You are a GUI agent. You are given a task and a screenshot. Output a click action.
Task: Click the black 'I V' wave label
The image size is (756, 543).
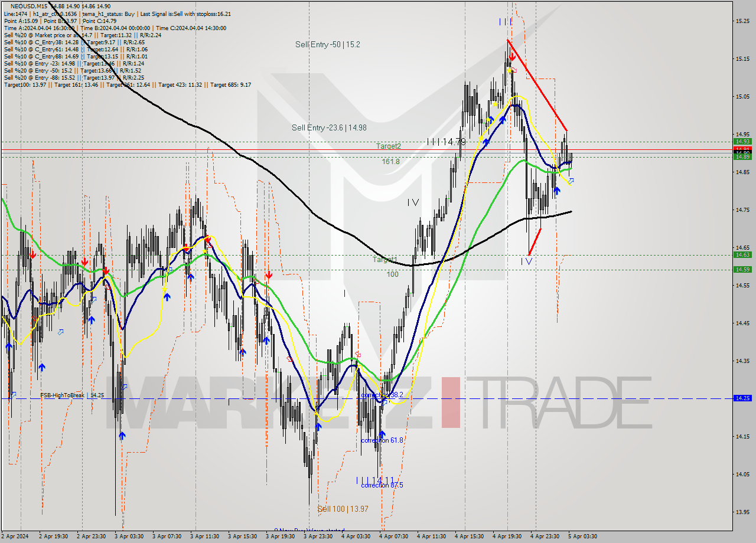click(x=413, y=202)
